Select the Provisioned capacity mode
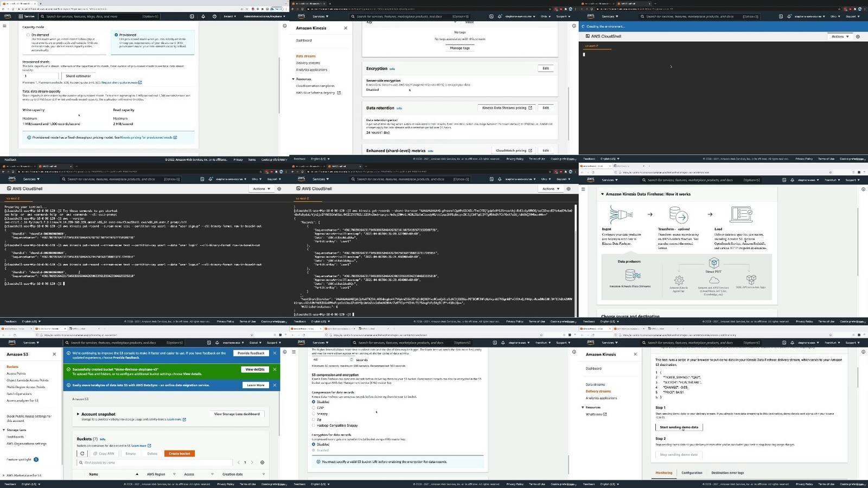Viewport: 868px width, 488px height. (116, 35)
